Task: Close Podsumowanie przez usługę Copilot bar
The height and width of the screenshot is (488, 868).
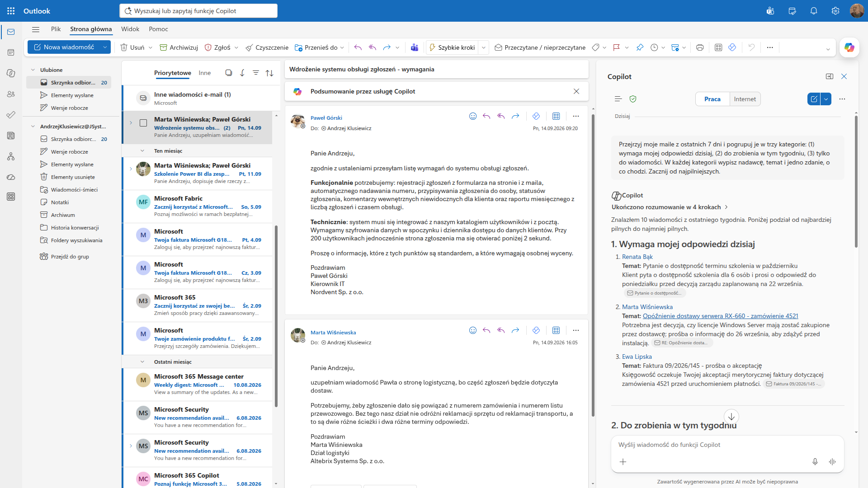Action: pyautogui.click(x=576, y=91)
